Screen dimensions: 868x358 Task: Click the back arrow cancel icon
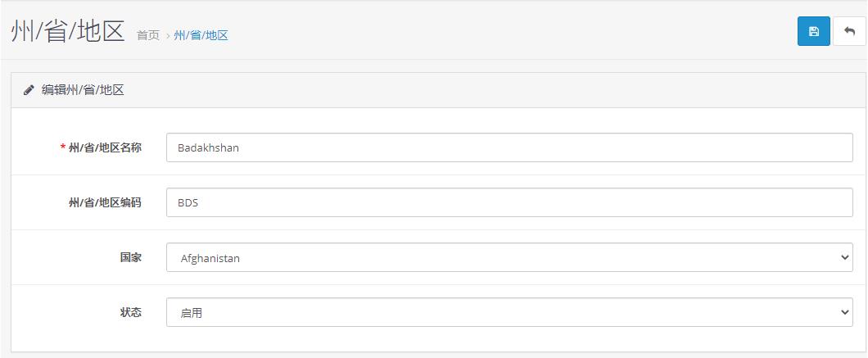pyautogui.click(x=849, y=31)
